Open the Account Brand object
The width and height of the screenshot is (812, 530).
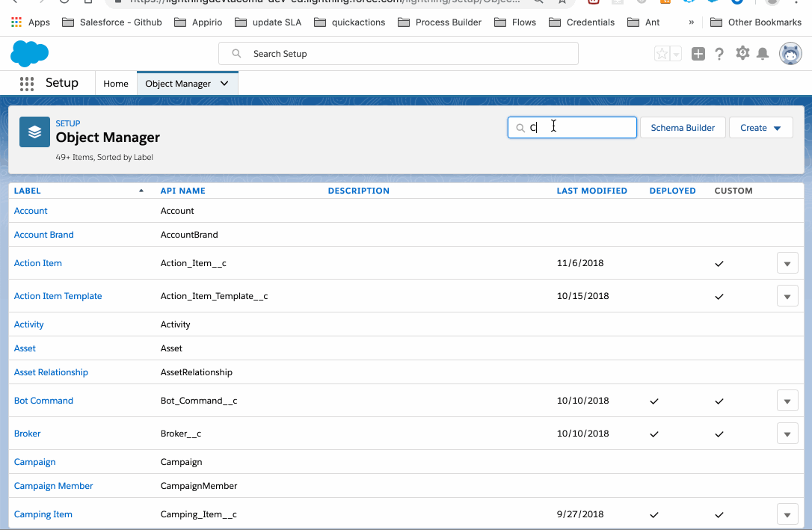click(43, 235)
